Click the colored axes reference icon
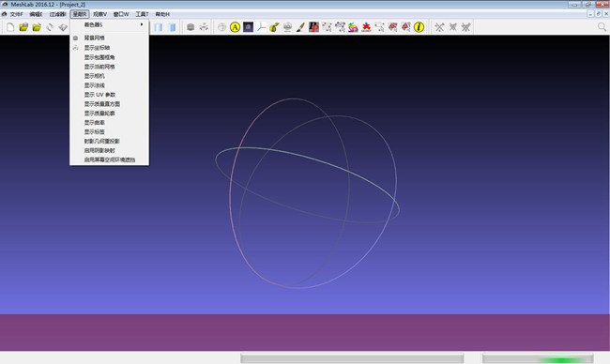Screen dimensions: 610x364 coord(261,27)
